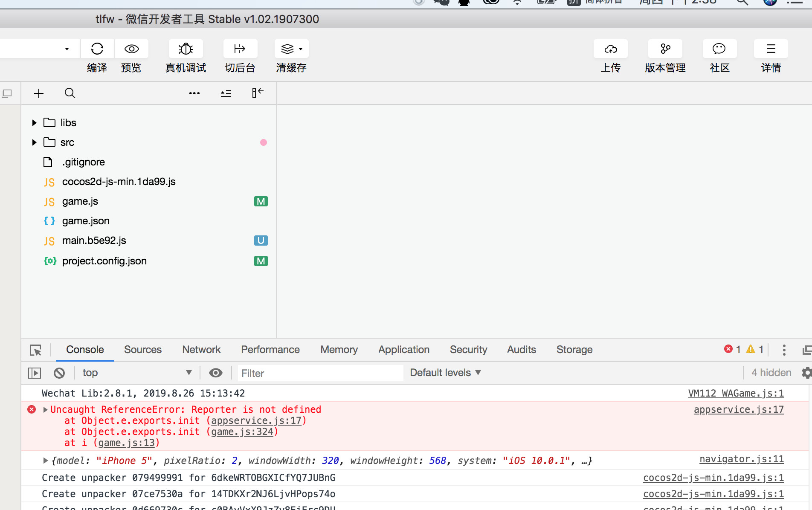The width and height of the screenshot is (812, 510).
Task: Open the navigator.js:11 source link
Action: click(x=741, y=459)
